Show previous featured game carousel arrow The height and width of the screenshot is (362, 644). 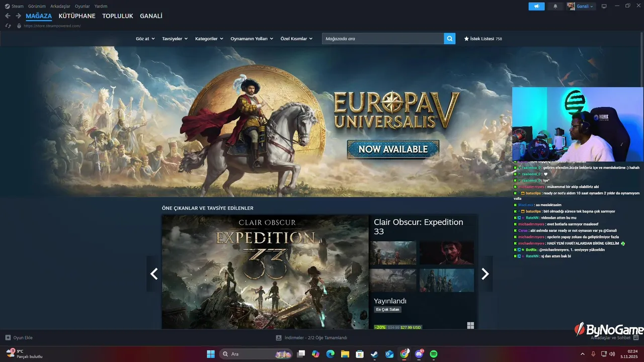pyautogui.click(x=154, y=274)
